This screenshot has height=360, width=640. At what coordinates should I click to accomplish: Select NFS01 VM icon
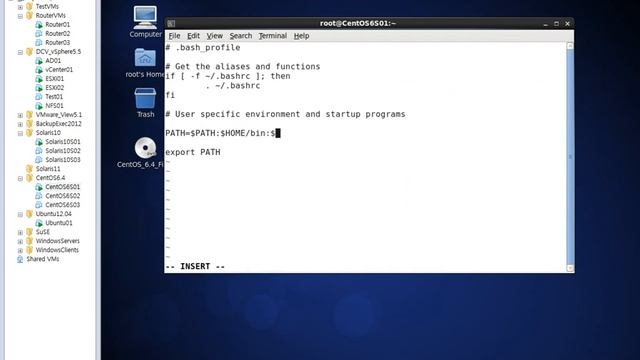click(x=39, y=106)
